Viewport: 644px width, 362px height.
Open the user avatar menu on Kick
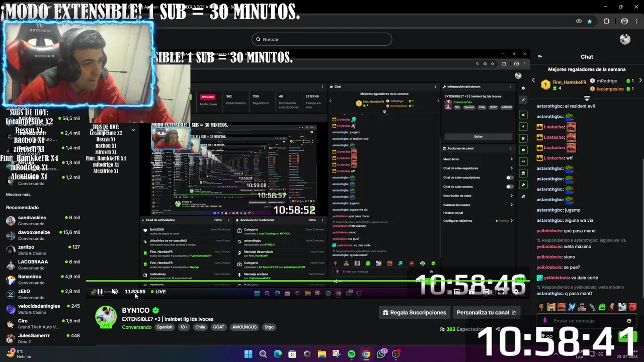point(625,39)
